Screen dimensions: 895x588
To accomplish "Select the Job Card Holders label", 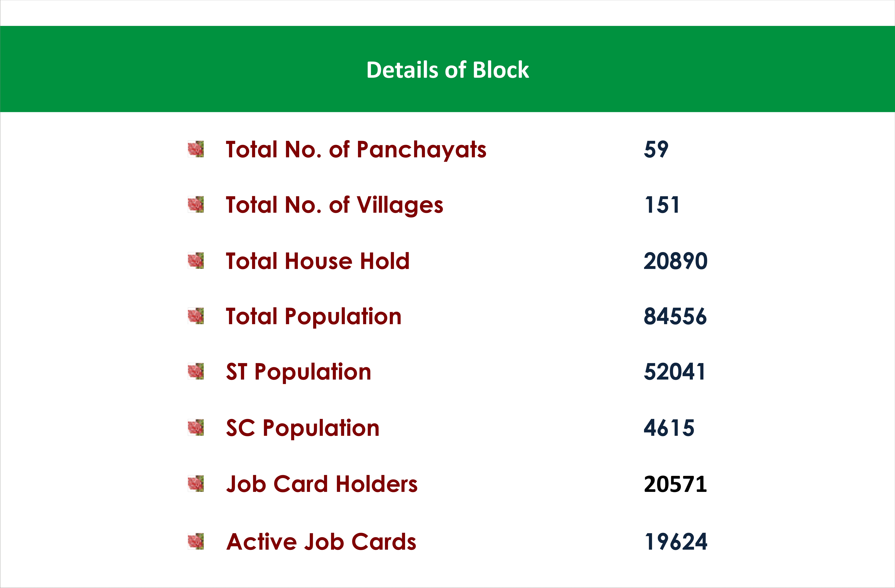I will coord(322,484).
